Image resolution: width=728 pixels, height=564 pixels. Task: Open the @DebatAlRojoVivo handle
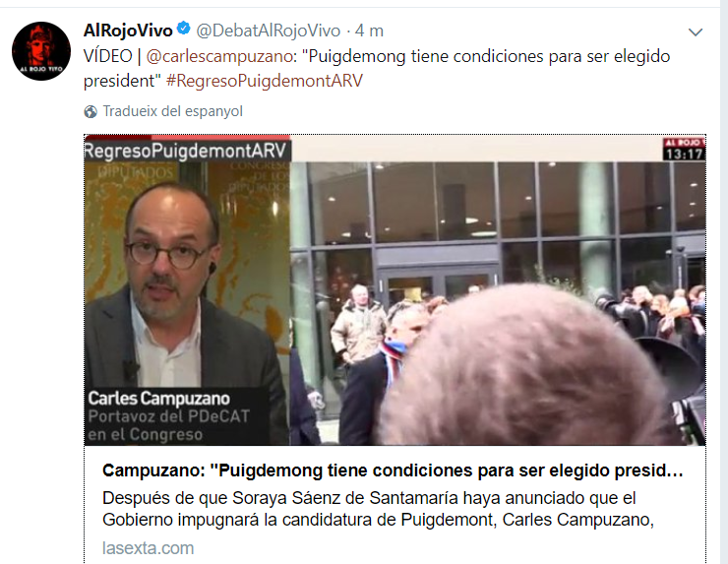pos(269,31)
